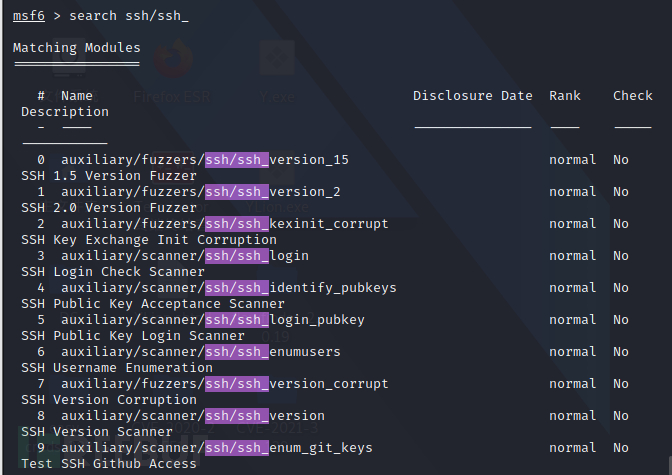Image resolution: width=672 pixels, height=475 pixels.
Task: Click the 'Matching Modules' heading
Action: tap(77, 48)
